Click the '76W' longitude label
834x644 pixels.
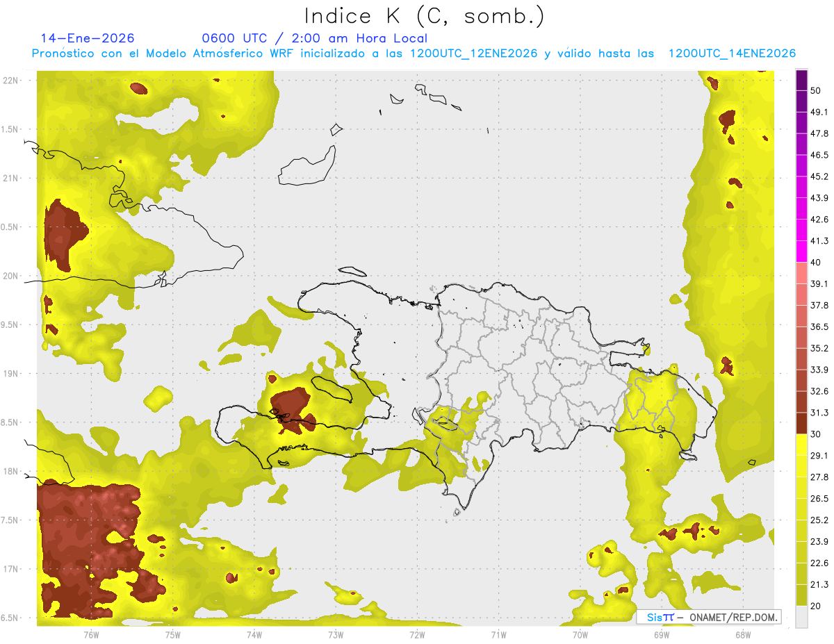(x=91, y=635)
